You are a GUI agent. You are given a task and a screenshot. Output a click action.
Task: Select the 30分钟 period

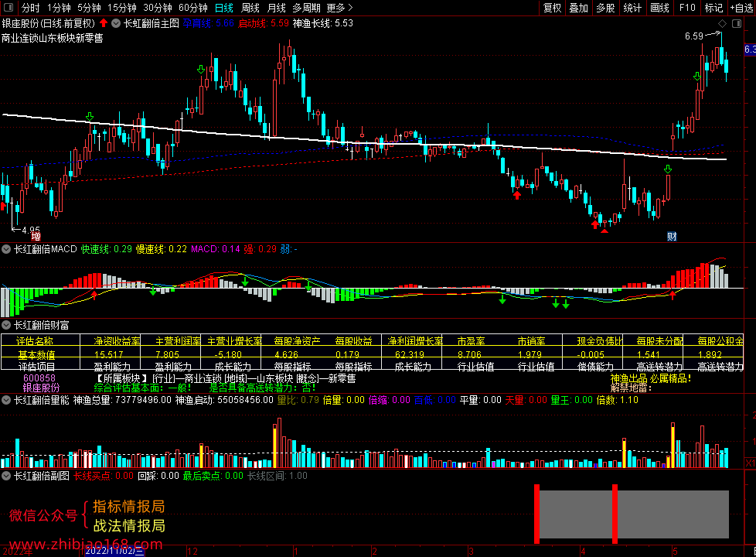tap(158, 8)
